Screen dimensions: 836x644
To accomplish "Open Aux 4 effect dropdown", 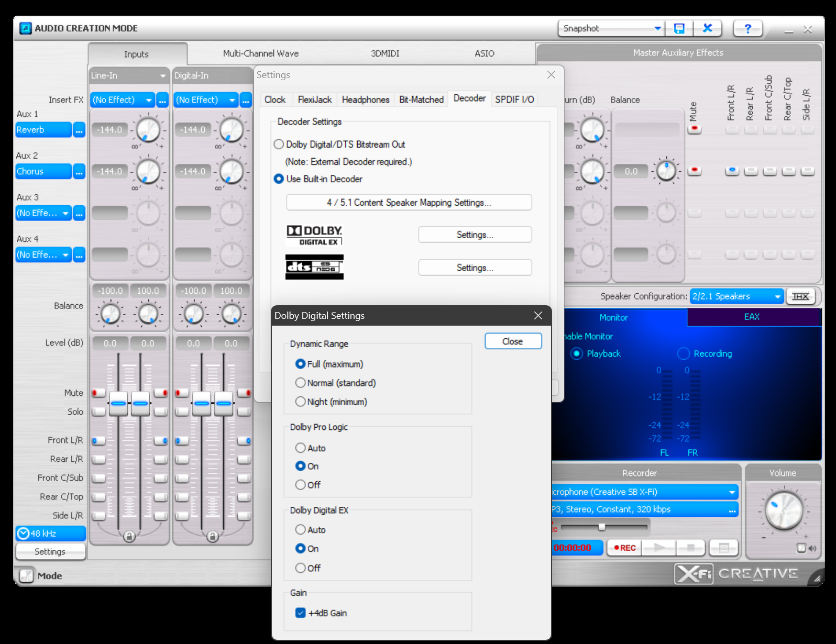I will pyautogui.click(x=43, y=255).
